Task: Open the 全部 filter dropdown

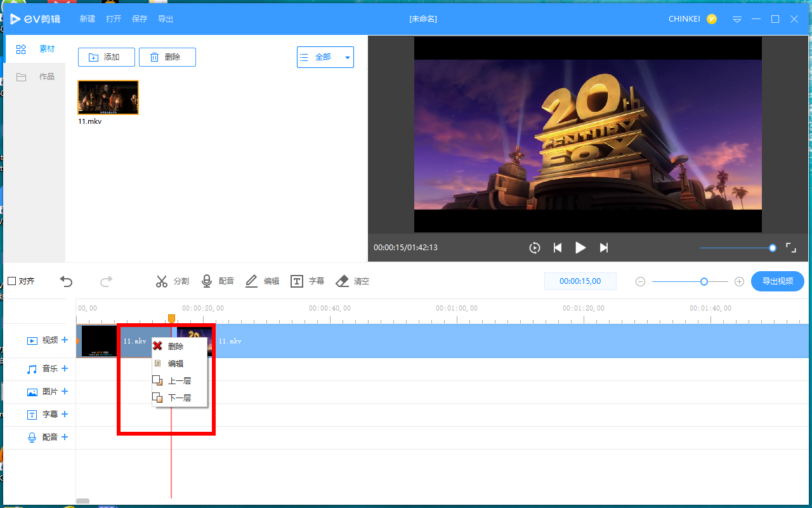Action: click(x=325, y=57)
